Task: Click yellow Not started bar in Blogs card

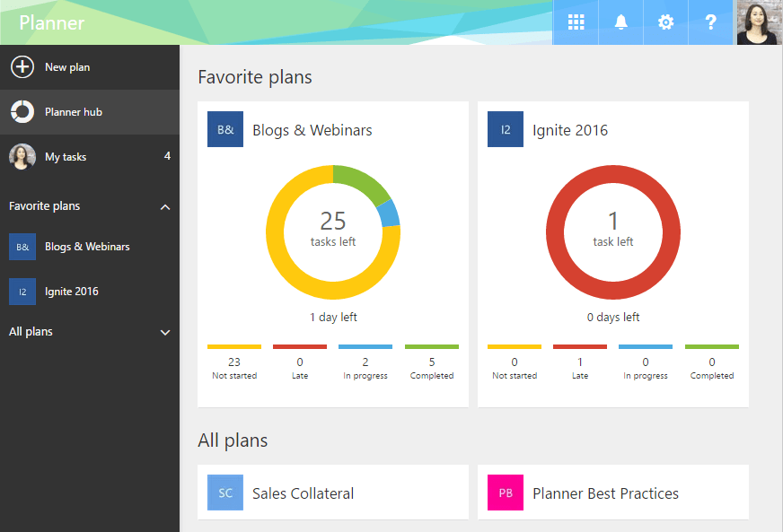Action: [x=234, y=346]
